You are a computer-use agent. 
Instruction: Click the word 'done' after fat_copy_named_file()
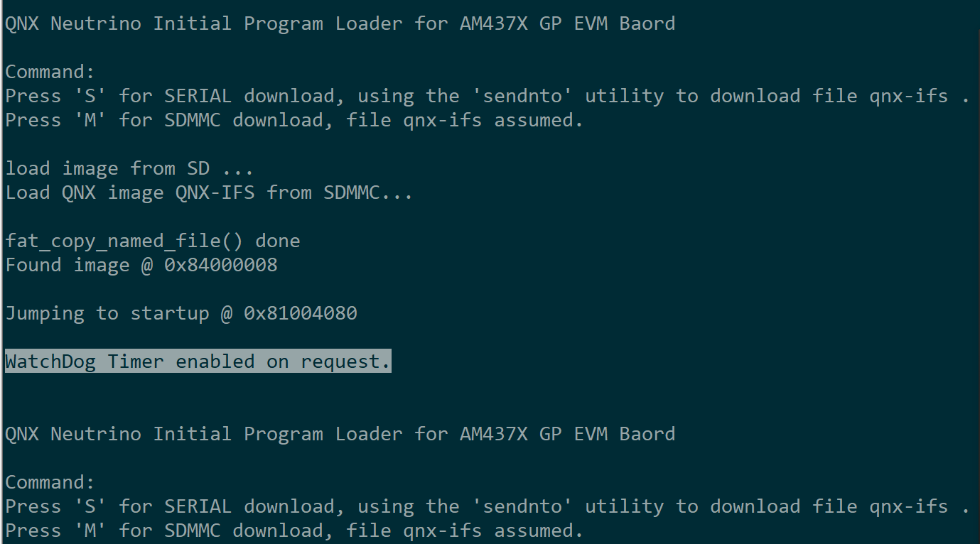pos(277,241)
